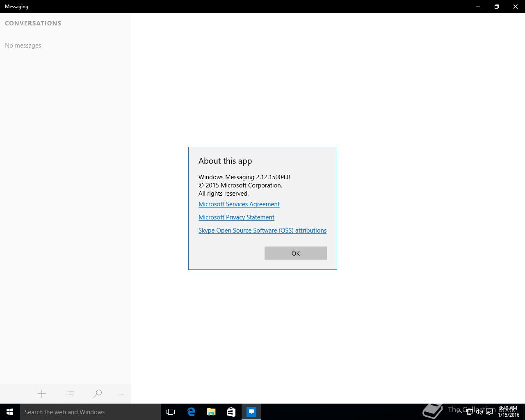
Task: Click the 'No messages' text
Action: coord(23,46)
